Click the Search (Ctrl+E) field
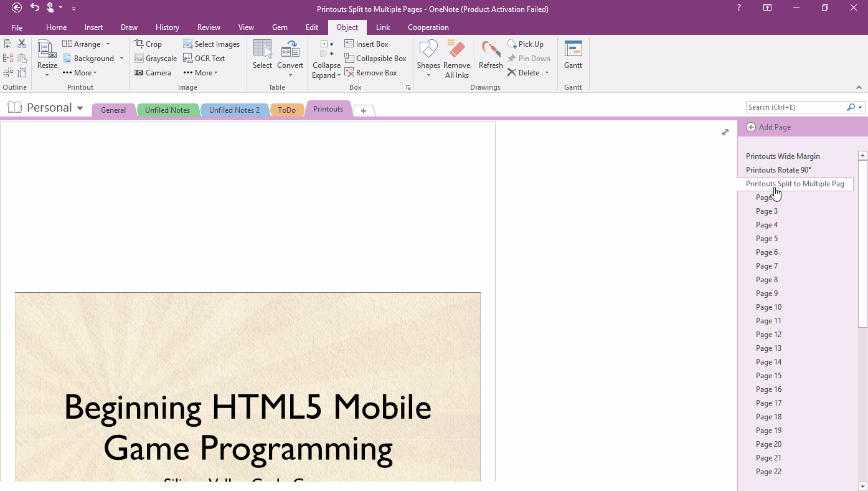The image size is (868, 491). 796,107
